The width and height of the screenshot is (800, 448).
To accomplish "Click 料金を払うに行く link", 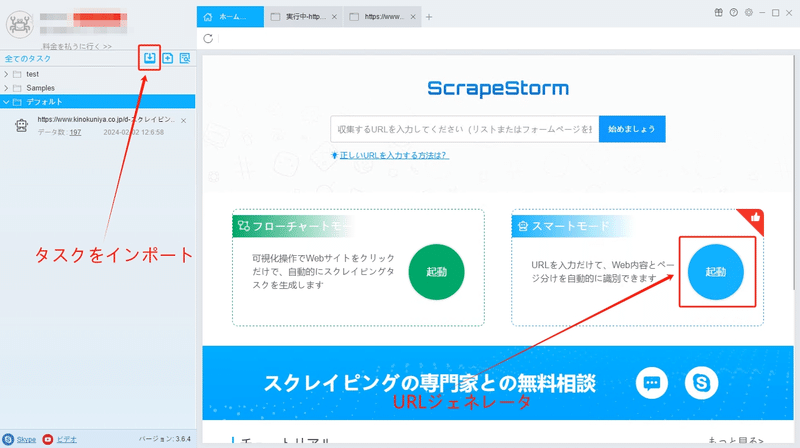I will [77, 46].
